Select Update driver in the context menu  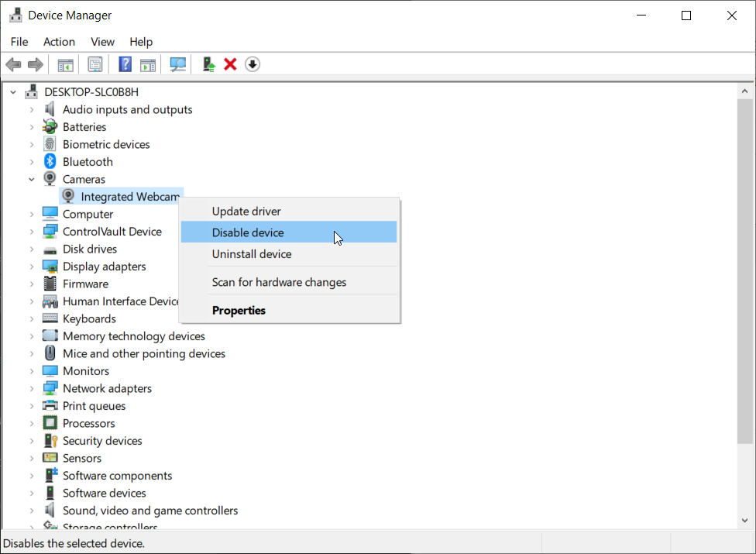246,211
